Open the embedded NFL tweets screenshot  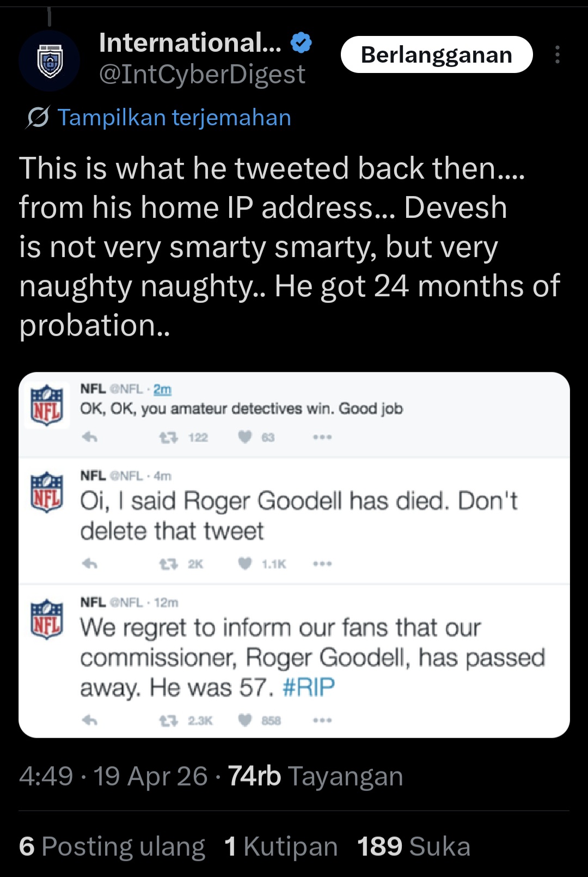point(294,555)
